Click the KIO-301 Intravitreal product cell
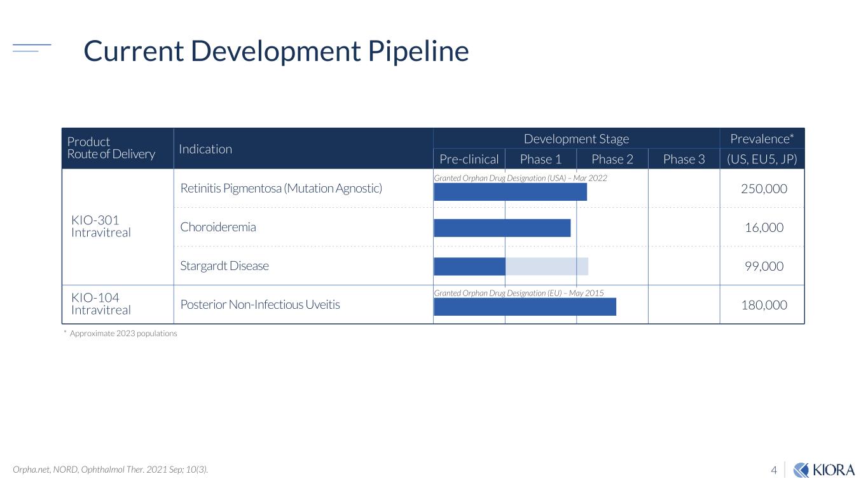Image resolution: width=868 pixels, height=488 pixels. (101, 226)
